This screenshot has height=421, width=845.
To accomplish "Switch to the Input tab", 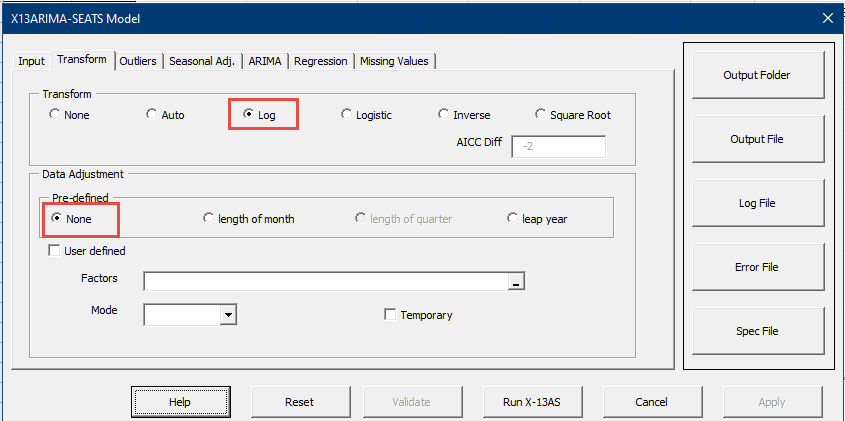I will pyautogui.click(x=31, y=61).
